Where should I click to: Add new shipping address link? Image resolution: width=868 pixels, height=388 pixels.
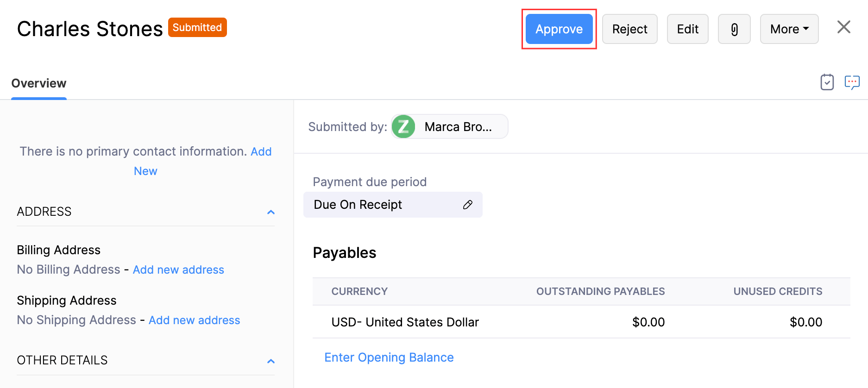194,320
